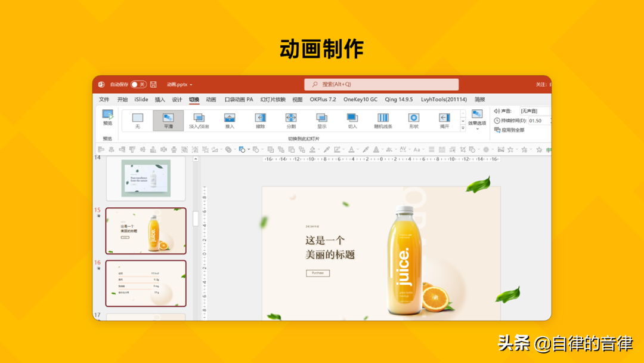Viewport: 644px width, 363px height.
Task: Open the rotate objects dropdown arrow
Action: [x=221, y=150]
